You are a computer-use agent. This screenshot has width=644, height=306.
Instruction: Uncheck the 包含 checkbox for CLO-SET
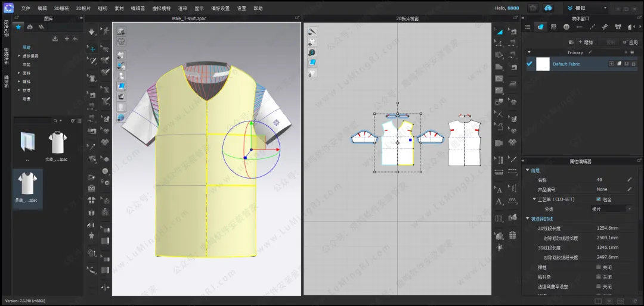point(598,199)
